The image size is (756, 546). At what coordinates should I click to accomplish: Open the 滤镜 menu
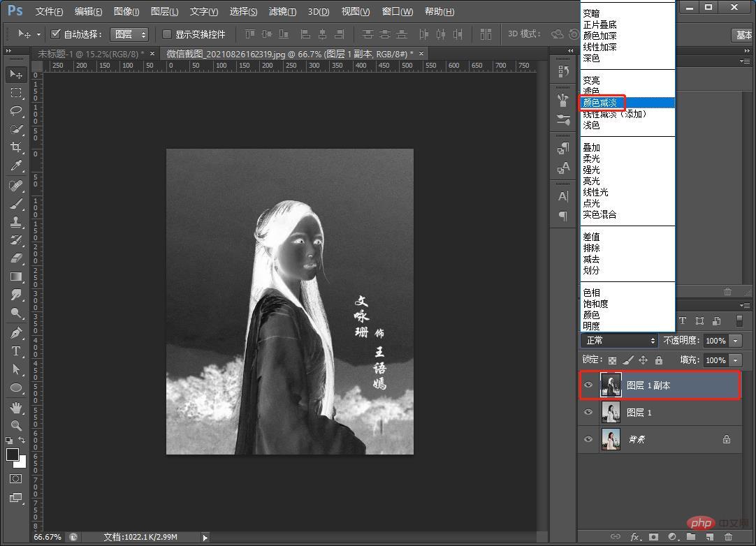click(282, 11)
